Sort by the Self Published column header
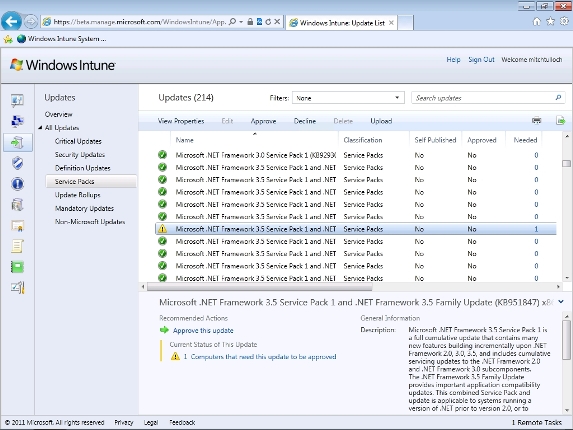The width and height of the screenshot is (573, 430). (435, 140)
